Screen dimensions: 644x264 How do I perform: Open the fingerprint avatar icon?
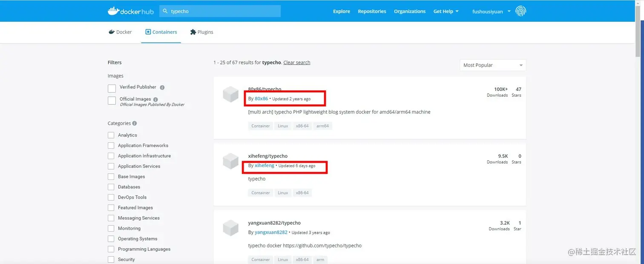tap(520, 11)
